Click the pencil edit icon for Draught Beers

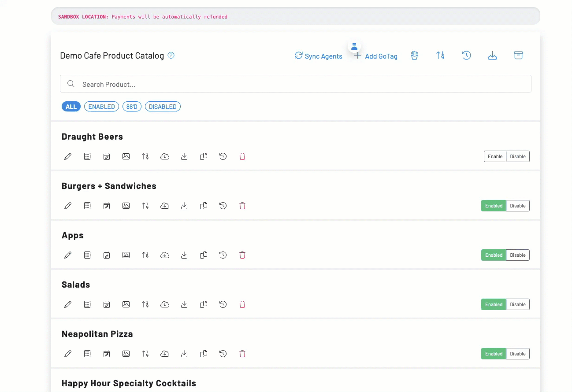click(68, 156)
